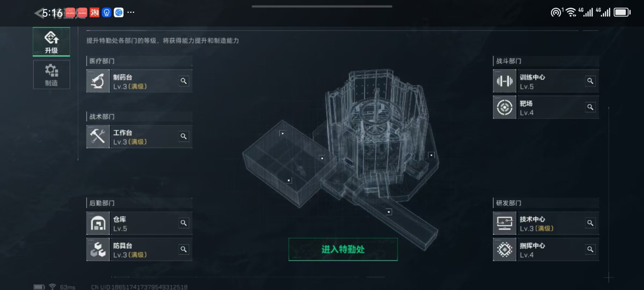Viewport: 644px width, 290px height.
Task: Click the 训练中心 dumbbell icon
Action: (504, 81)
